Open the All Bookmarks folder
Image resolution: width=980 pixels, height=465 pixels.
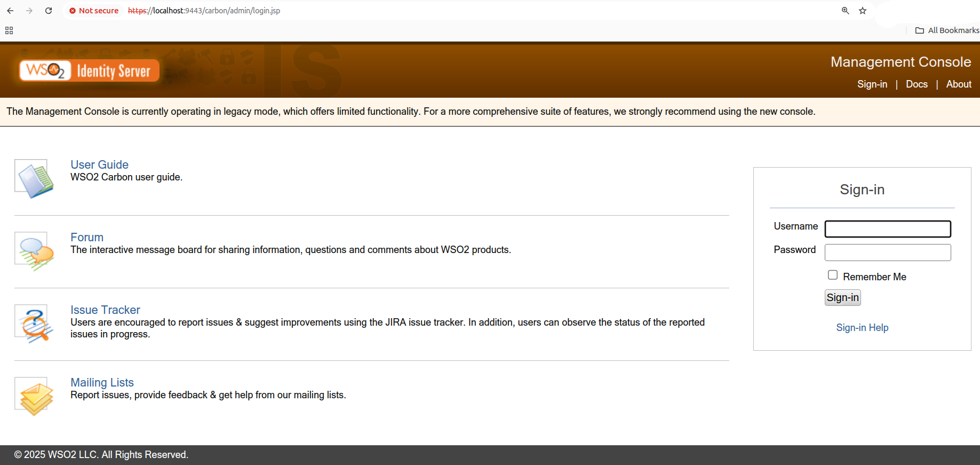947,30
